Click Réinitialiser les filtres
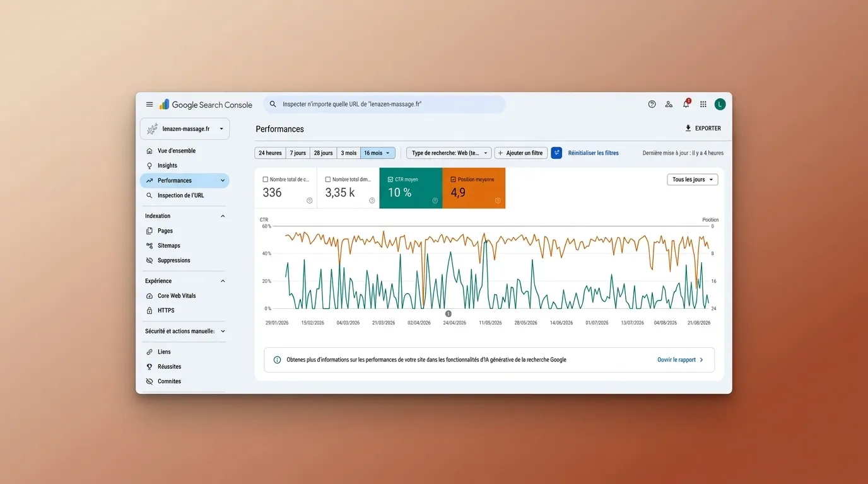868x484 pixels. [594, 153]
